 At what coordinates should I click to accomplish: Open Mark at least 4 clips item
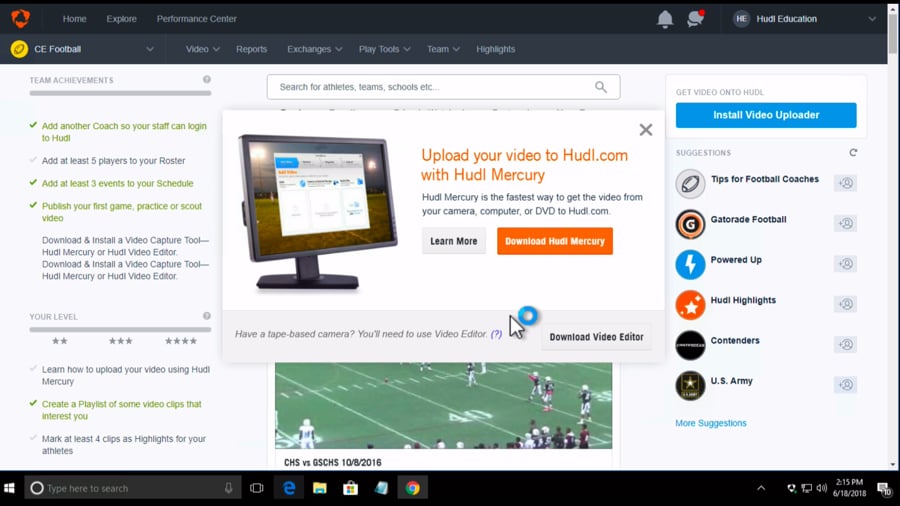pyautogui.click(x=123, y=445)
